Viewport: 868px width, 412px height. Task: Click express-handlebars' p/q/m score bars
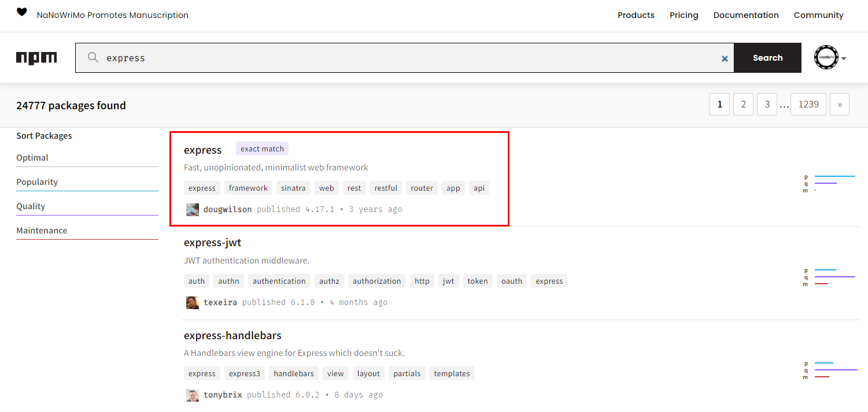(x=830, y=370)
